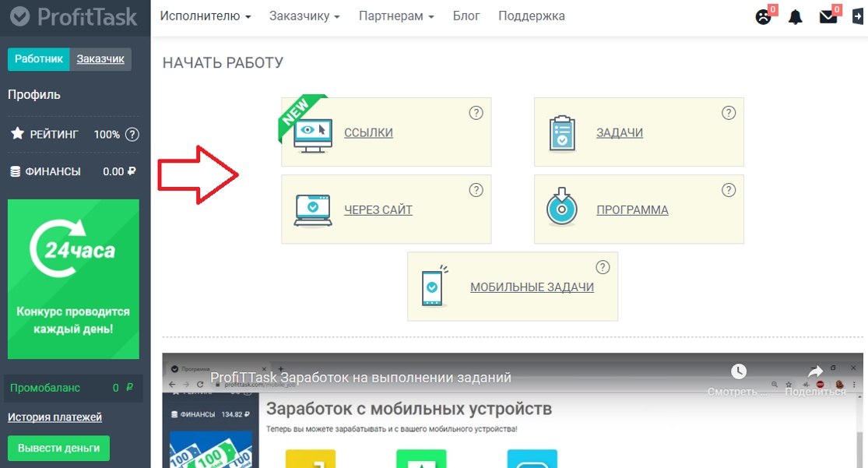This screenshot has width=868, height=468.
Task: Open the Профиль sidebar section
Action: (x=33, y=95)
